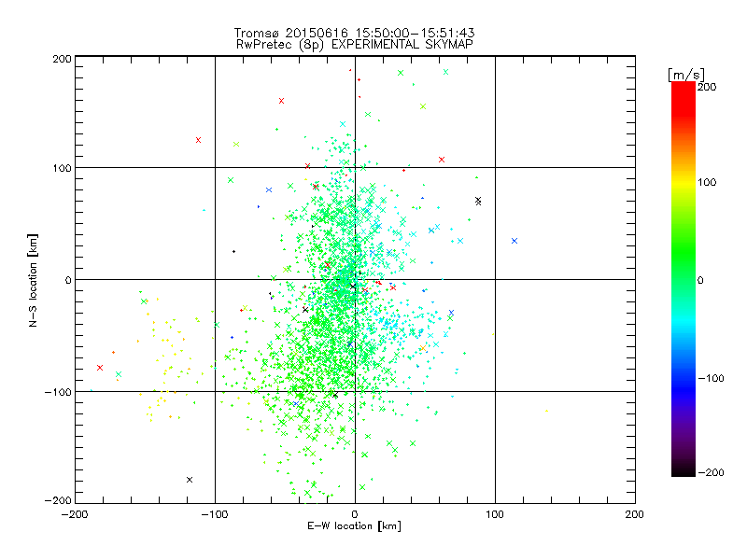This screenshot has width=747, height=560.
Task: Click the blue X marker east of 100 km
Action: tap(514, 241)
